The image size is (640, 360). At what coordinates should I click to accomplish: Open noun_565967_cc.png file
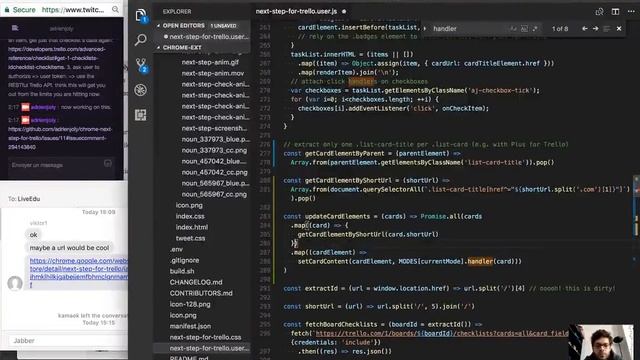pyautogui.click(x=214, y=194)
